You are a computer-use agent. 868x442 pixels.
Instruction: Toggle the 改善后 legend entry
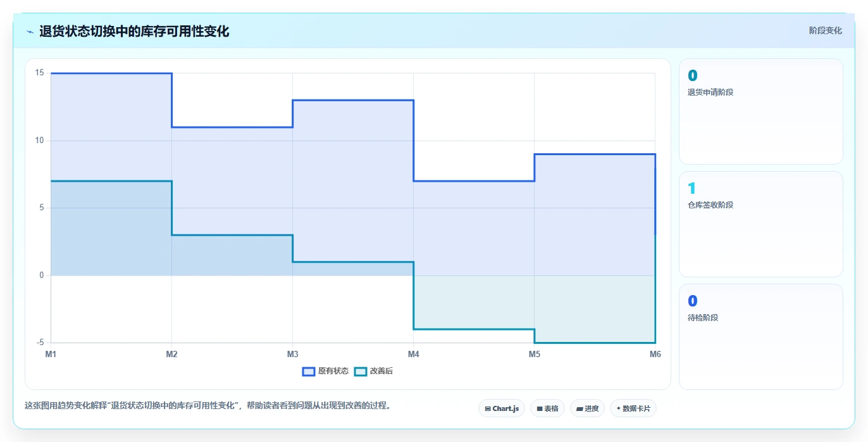click(373, 371)
